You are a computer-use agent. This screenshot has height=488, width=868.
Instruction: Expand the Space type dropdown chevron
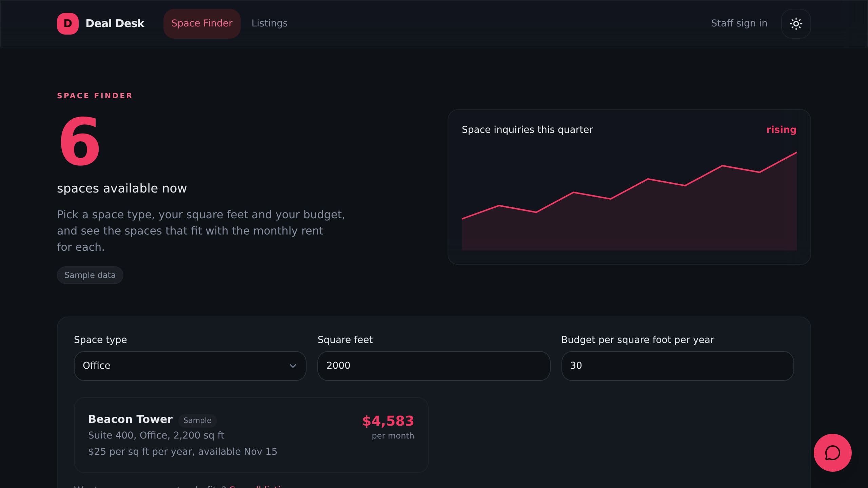293,366
